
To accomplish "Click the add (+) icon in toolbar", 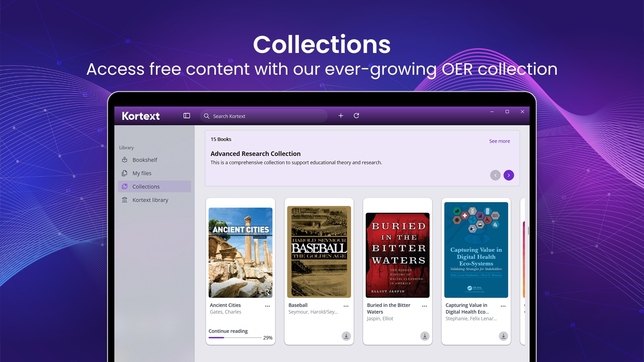I will [341, 116].
